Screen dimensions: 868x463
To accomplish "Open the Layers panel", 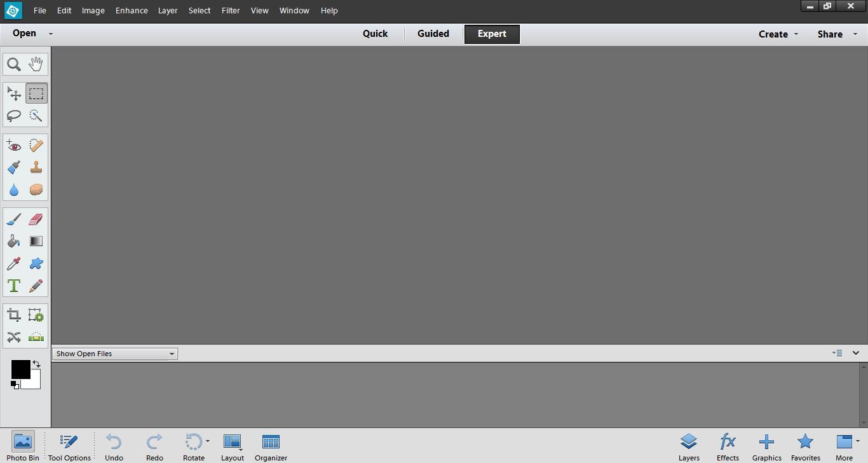I will [689, 445].
